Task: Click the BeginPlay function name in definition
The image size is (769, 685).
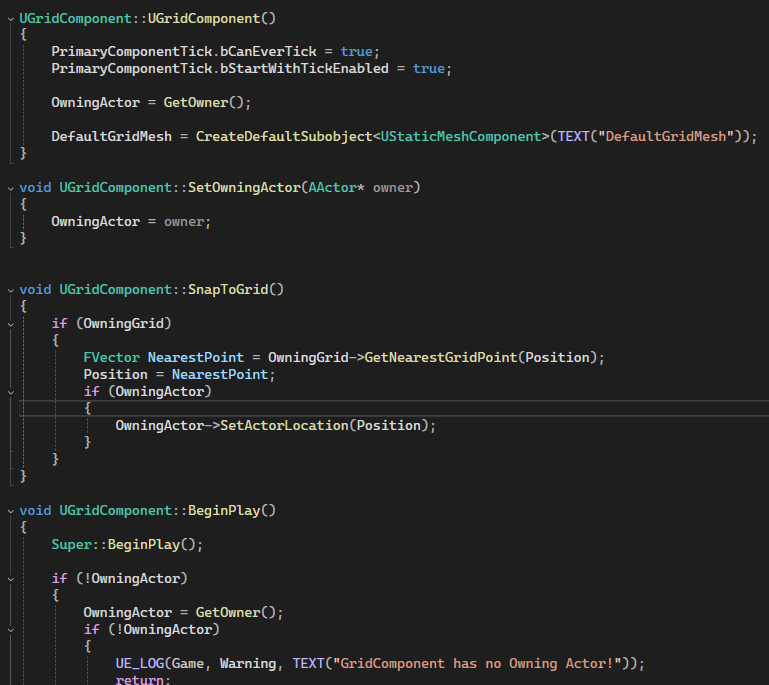Action: tap(224, 510)
